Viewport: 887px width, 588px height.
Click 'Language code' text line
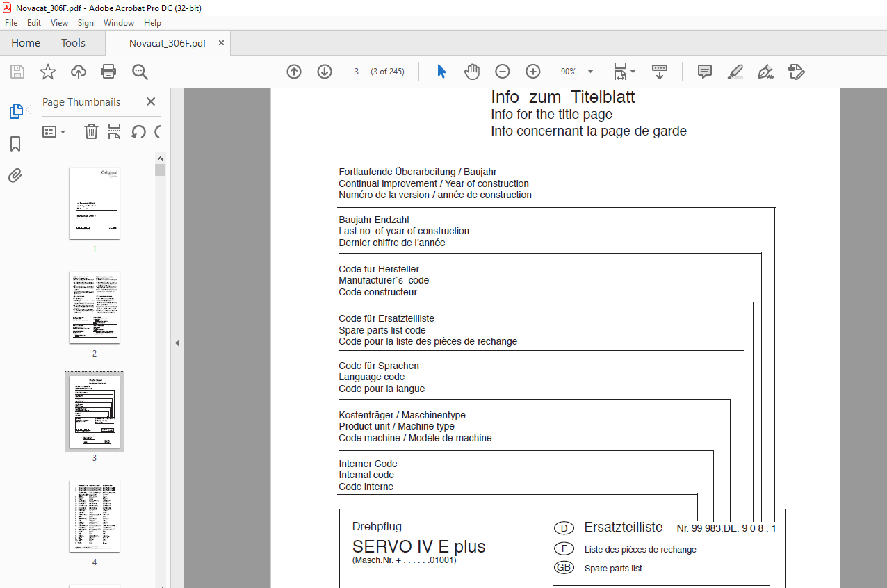(x=371, y=377)
